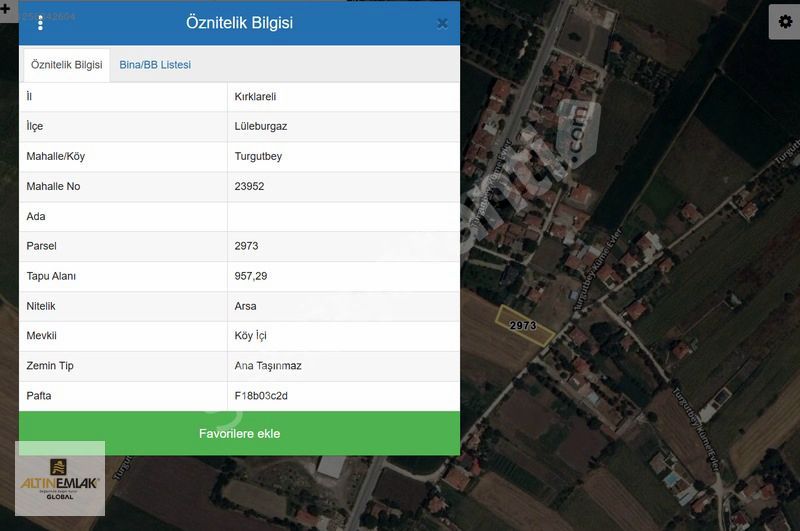Open the three-dot menu in dialog header
Image resolution: width=800 pixels, height=531 pixels.
coord(40,23)
